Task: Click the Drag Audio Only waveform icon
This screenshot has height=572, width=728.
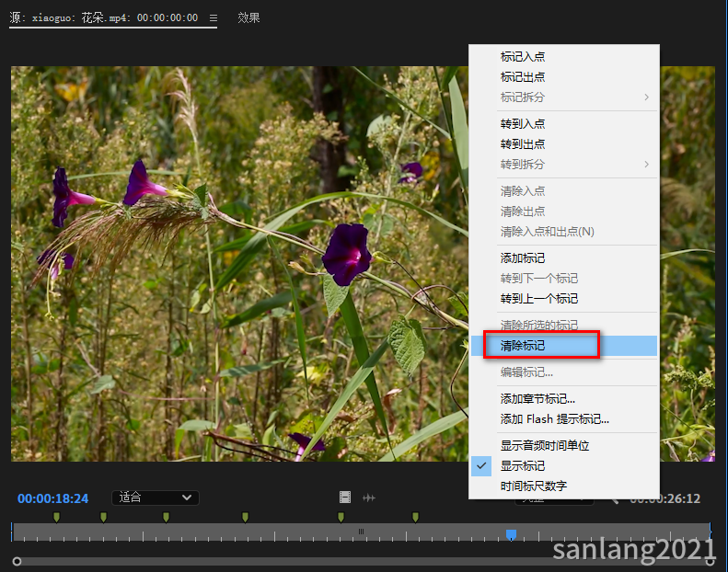Action: point(369,498)
